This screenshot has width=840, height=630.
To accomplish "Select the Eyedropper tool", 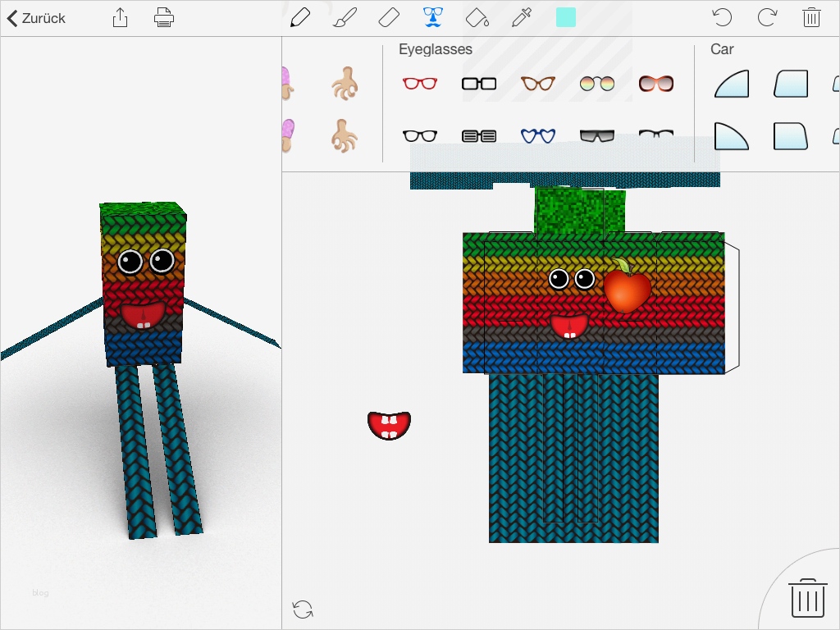I will point(521,18).
